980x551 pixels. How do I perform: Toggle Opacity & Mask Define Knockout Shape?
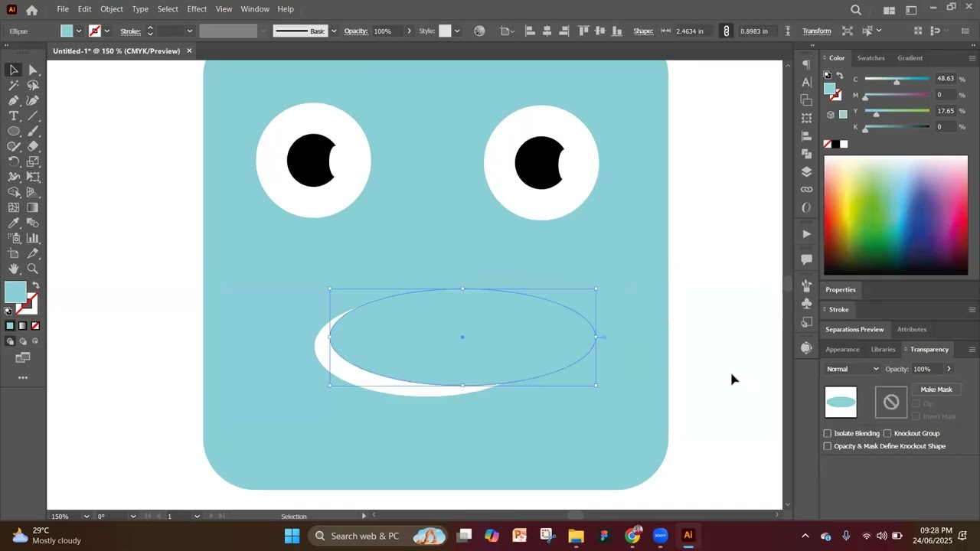coord(827,446)
